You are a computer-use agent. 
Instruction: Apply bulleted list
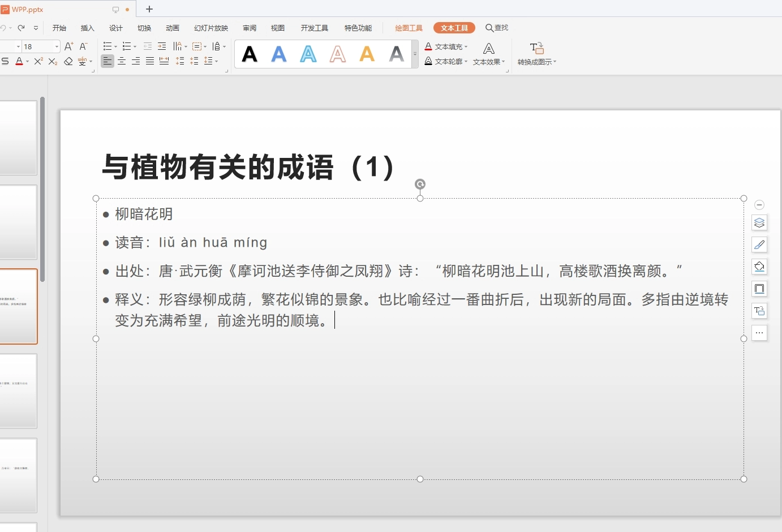point(108,46)
